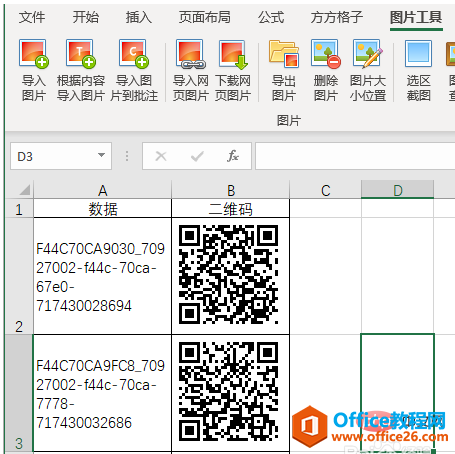This screenshot has height=454, width=455.
Task: Select row 1 header
Action: point(19,208)
